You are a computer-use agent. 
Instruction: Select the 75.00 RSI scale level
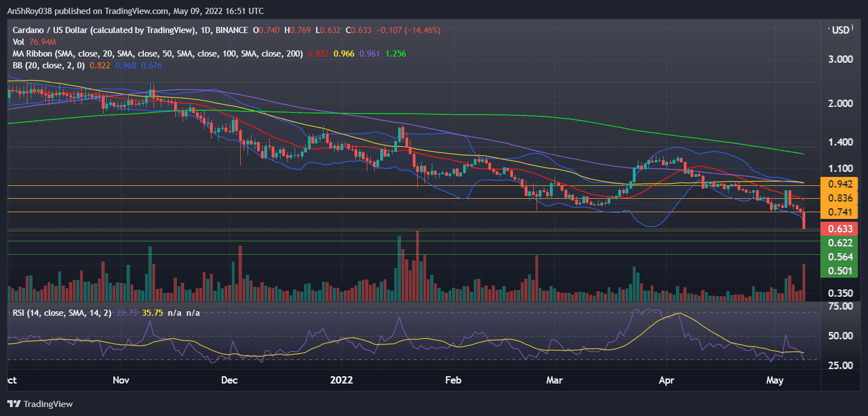point(839,306)
